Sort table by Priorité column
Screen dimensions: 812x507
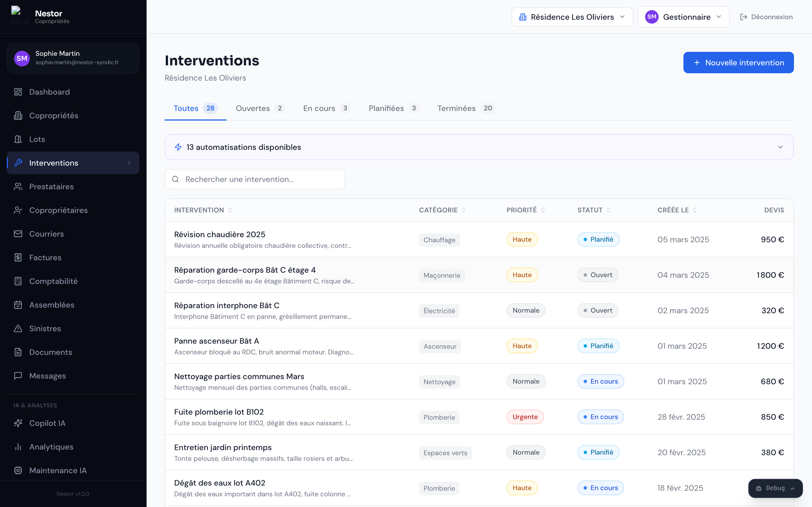526,210
